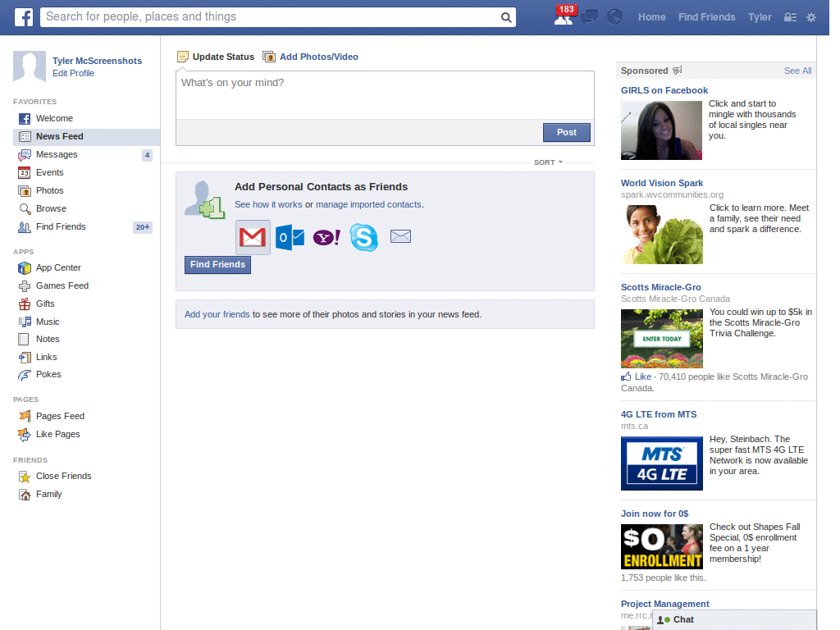Click the Photos sidebar icon
Screen dimensions: 840x630
coord(24,190)
